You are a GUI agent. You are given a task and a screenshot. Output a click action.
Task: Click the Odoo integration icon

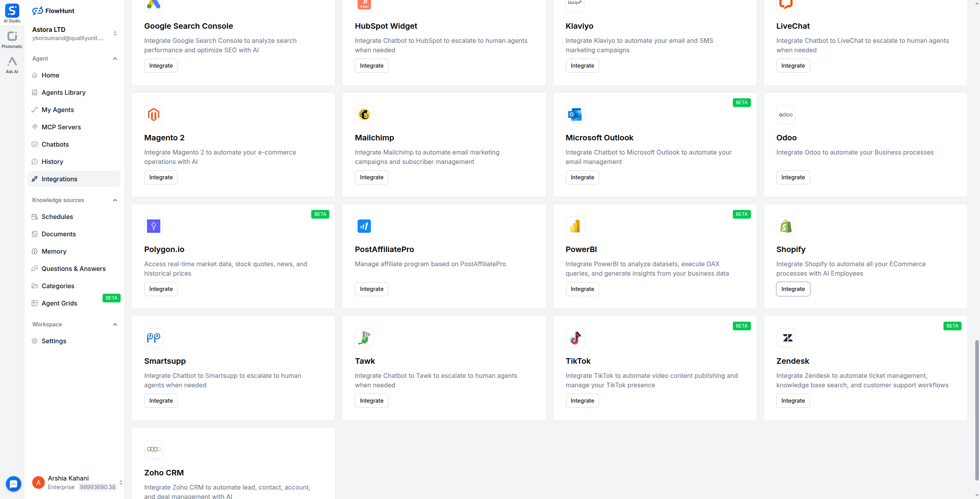785,114
